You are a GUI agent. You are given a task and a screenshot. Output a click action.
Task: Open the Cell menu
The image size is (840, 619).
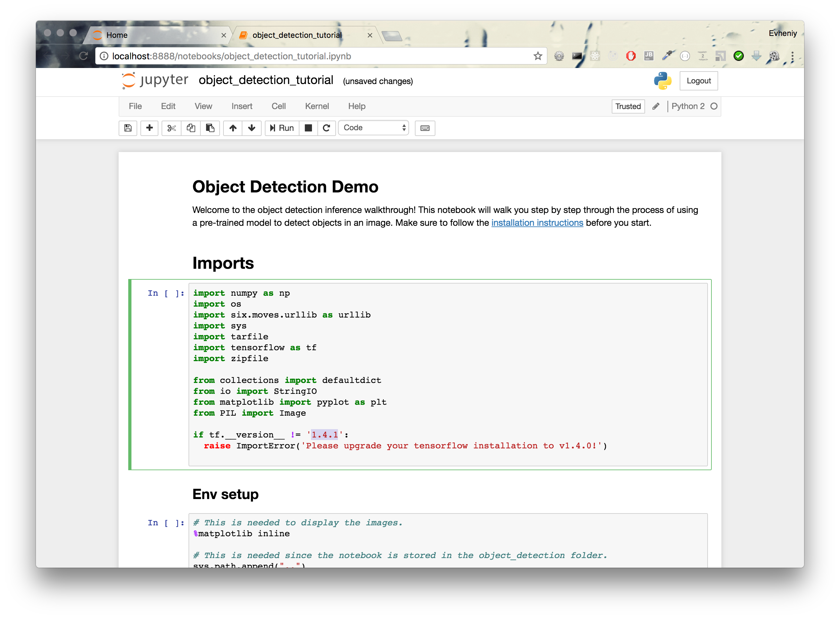click(x=279, y=106)
